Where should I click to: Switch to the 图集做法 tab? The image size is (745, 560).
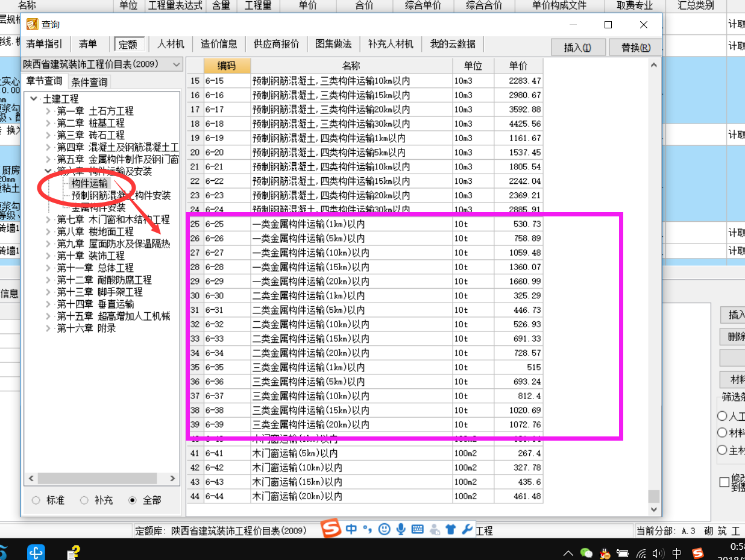tap(334, 44)
